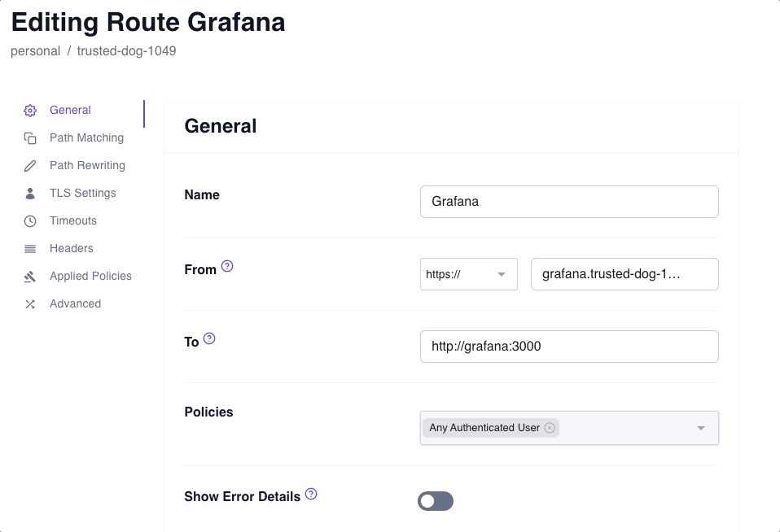The image size is (780, 532).
Task: Navigate to Path Matching settings
Action: (x=85, y=137)
